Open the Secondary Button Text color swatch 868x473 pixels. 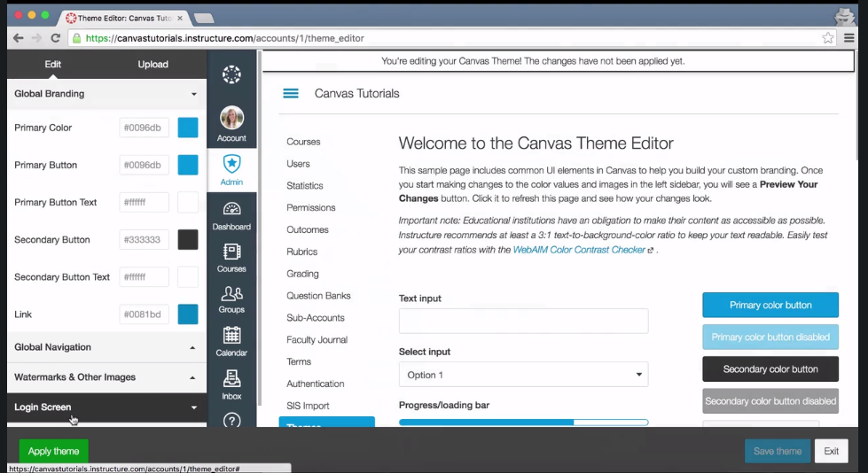click(x=188, y=277)
